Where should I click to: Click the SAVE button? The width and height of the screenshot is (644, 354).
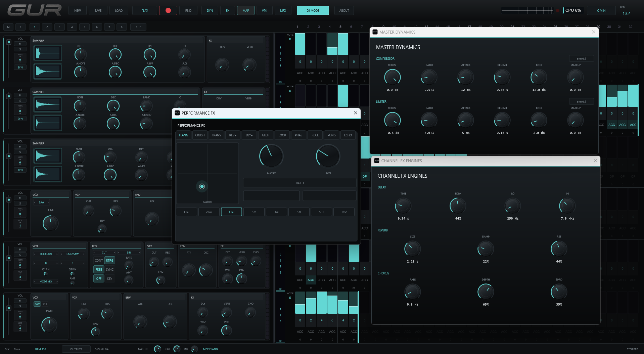point(98,10)
